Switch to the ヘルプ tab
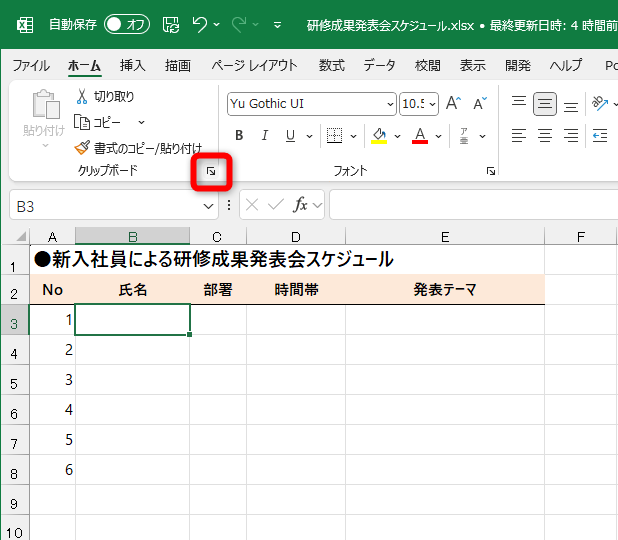The image size is (618, 540). click(566, 65)
